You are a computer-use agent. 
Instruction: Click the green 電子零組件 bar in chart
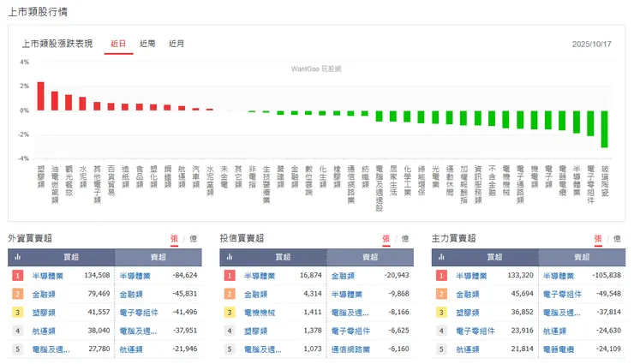click(590, 123)
